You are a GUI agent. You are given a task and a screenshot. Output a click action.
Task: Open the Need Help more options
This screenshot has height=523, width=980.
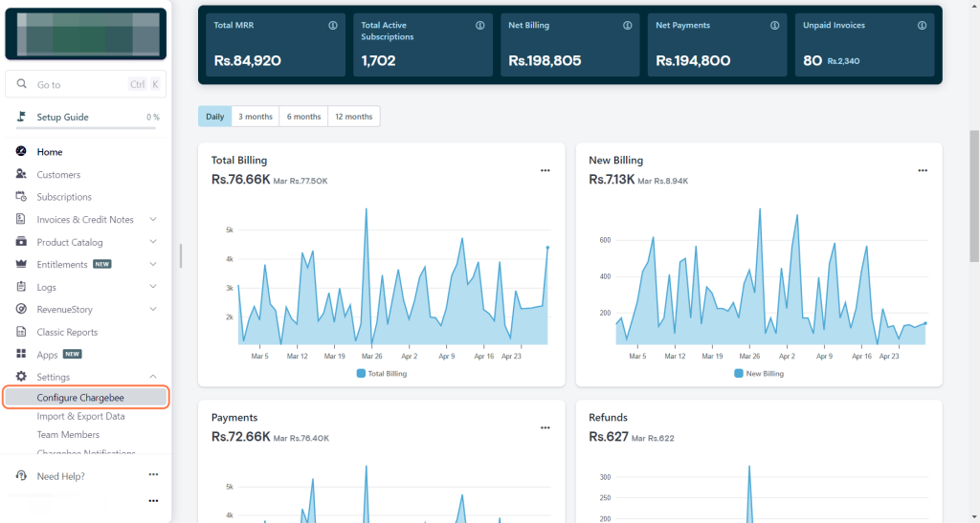tap(153, 475)
